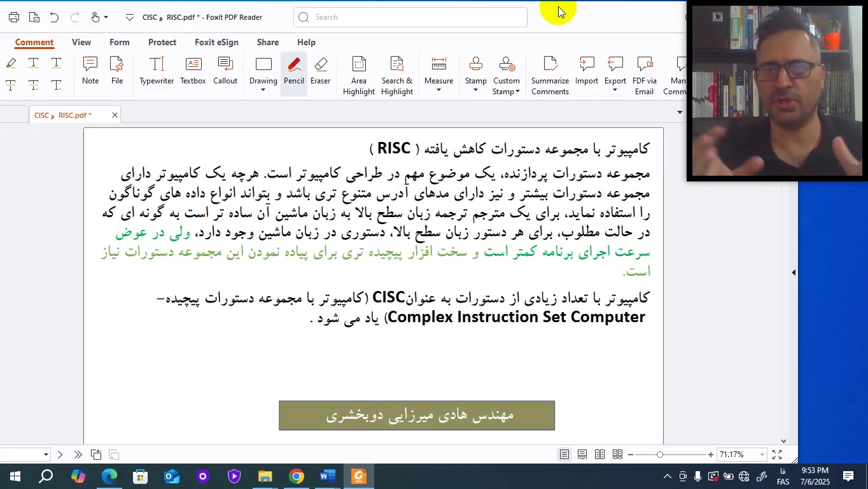Open the document tab list arrow
Viewport: 868px width, 489px height.
tap(680, 113)
